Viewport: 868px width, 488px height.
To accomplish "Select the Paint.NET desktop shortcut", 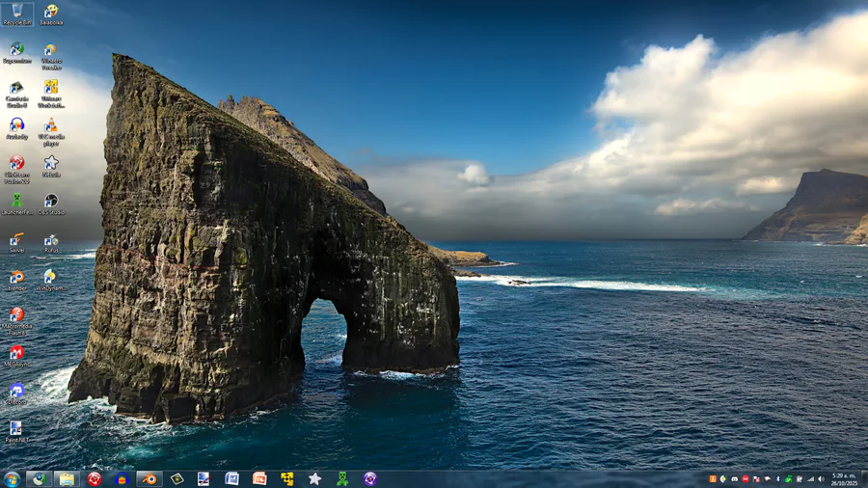I will click(17, 431).
